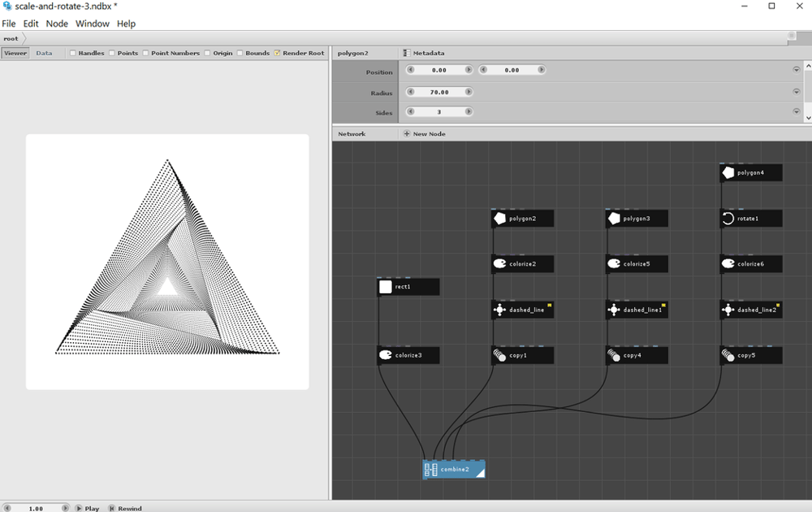This screenshot has width=812, height=512.
Task: Click the parameter panel scroll down arrow
Action: pos(808,118)
